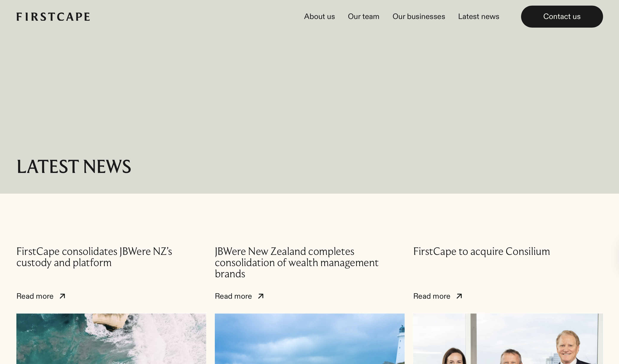Open Latest news from the navigation bar
Viewport: 619px width, 364px height.
point(479,16)
